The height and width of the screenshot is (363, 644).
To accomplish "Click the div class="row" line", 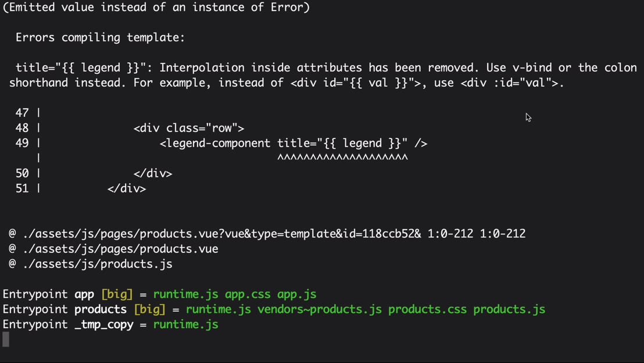I will (189, 128).
